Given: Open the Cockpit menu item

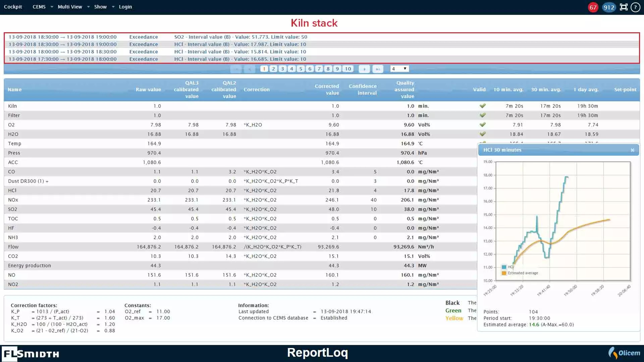Looking at the screenshot, I should pyautogui.click(x=13, y=7).
